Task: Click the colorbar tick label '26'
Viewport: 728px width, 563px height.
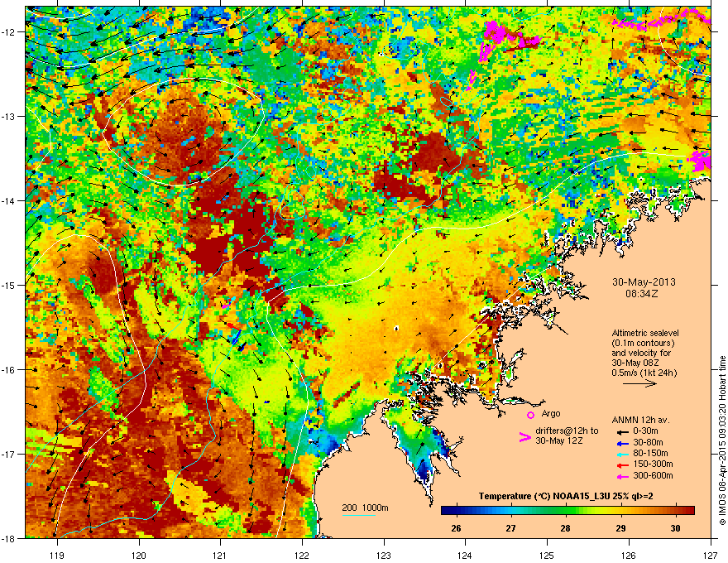Action: click(x=456, y=528)
